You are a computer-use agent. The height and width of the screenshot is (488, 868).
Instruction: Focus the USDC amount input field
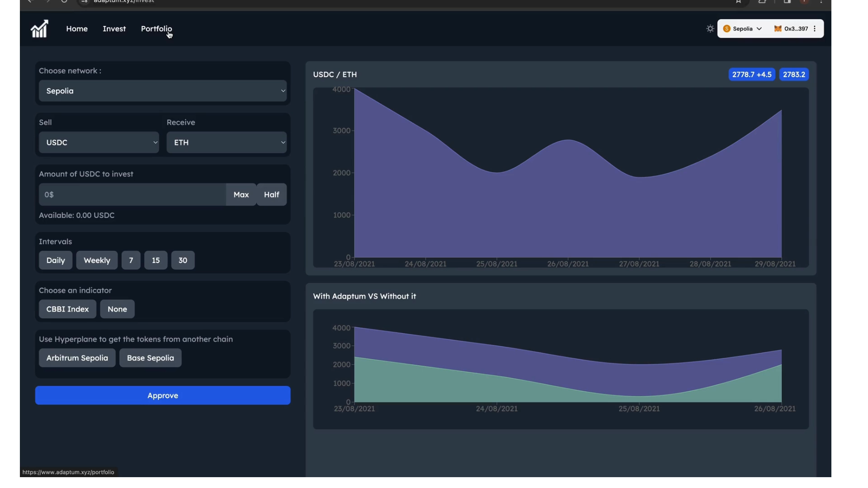[x=132, y=194]
